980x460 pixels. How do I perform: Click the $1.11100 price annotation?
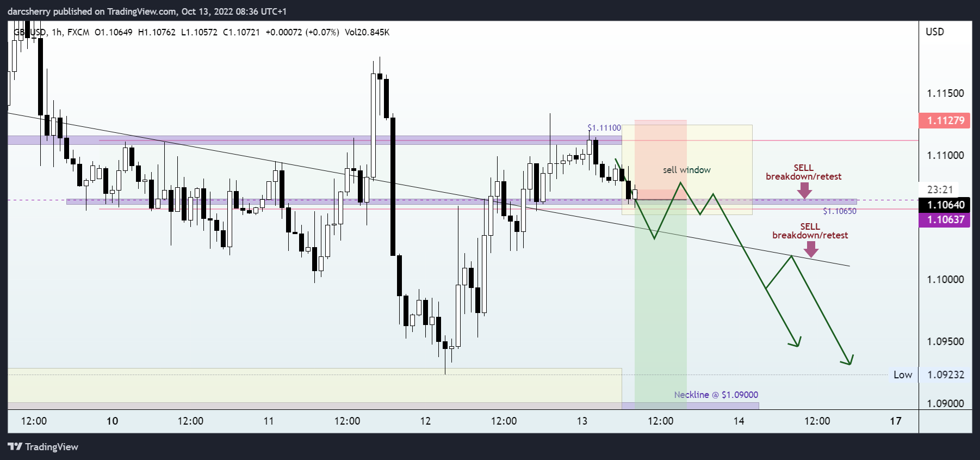coord(604,127)
